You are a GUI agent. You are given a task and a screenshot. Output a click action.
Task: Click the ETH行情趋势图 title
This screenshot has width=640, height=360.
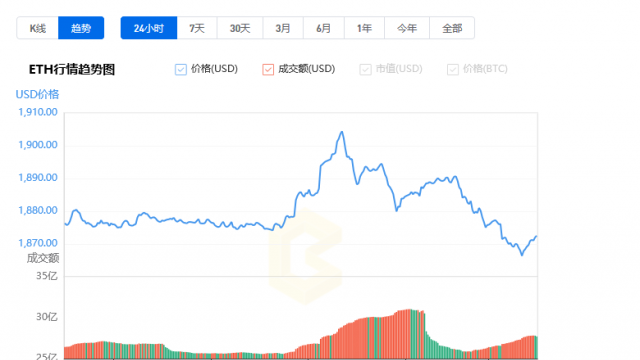click(72, 69)
